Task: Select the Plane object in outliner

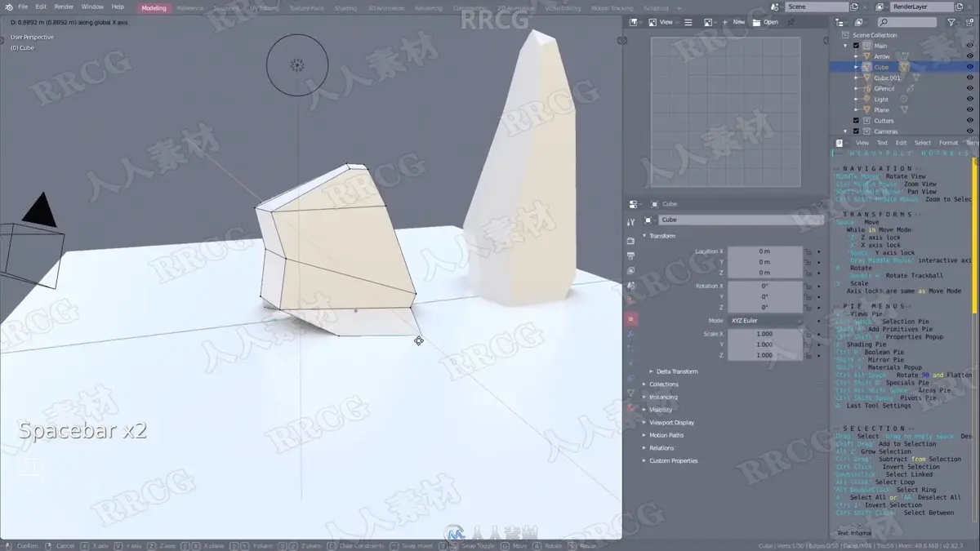Action: (x=881, y=110)
